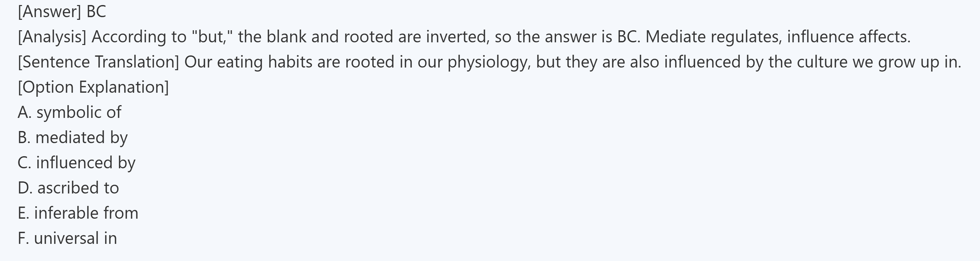Click the answer text BC on the first line
980x261 pixels.
[96, 11]
